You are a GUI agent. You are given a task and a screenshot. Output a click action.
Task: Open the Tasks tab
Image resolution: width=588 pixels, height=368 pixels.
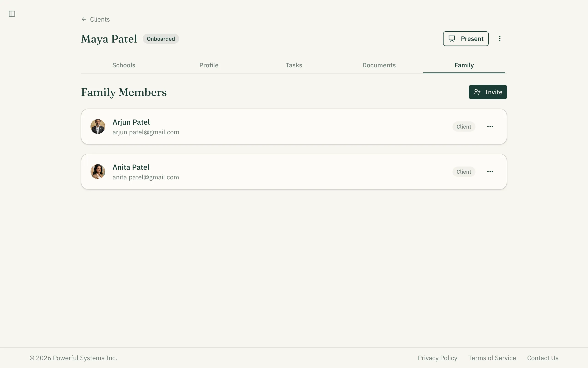pyautogui.click(x=294, y=65)
